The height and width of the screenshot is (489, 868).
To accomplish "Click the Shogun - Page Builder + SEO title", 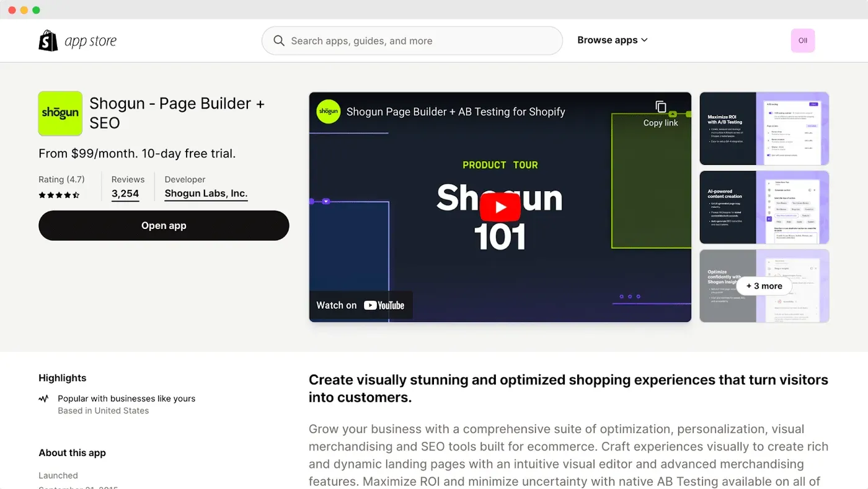I will [177, 113].
